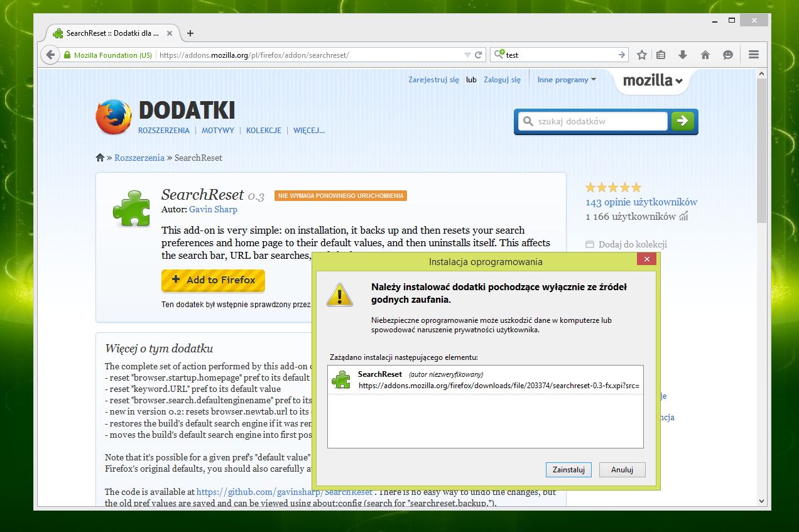This screenshot has width=799, height=532.
Task: Open author Gavin Sharp link
Action: pyautogui.click(x=213, y=209)
